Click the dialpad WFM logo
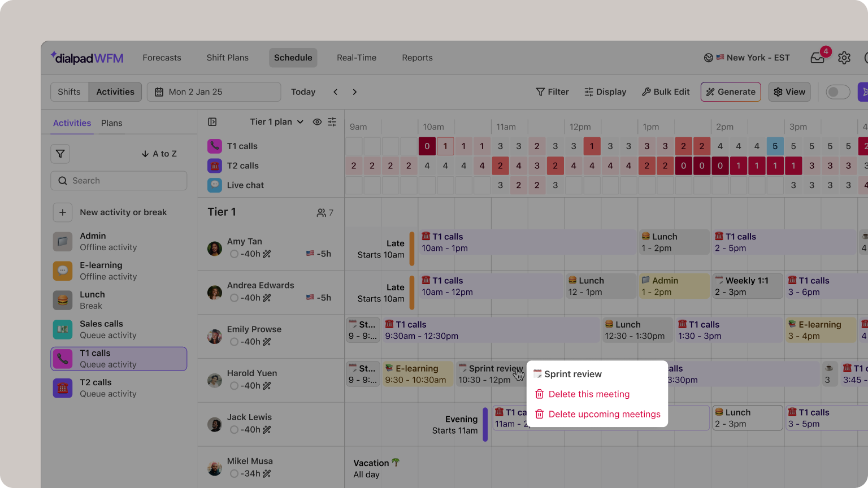 coord(87,58)
